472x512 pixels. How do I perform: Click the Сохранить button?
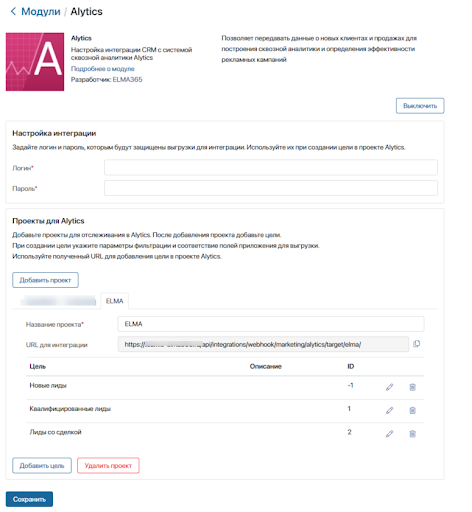coord(29,499)
